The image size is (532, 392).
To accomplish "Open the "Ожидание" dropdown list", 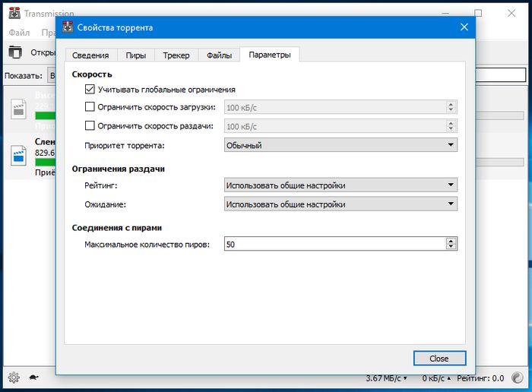I will click(340, 204).
